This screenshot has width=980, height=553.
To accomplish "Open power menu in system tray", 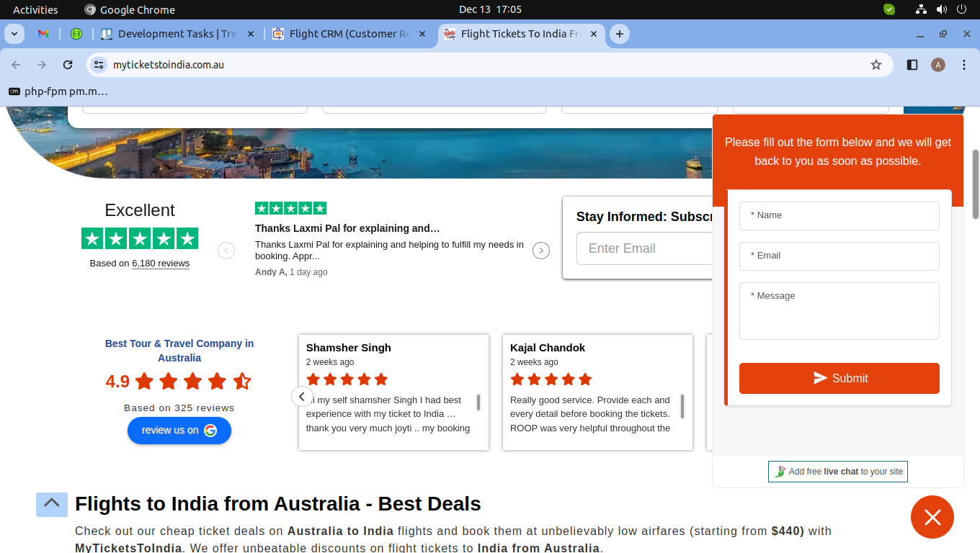I will [x=961, y=9].
